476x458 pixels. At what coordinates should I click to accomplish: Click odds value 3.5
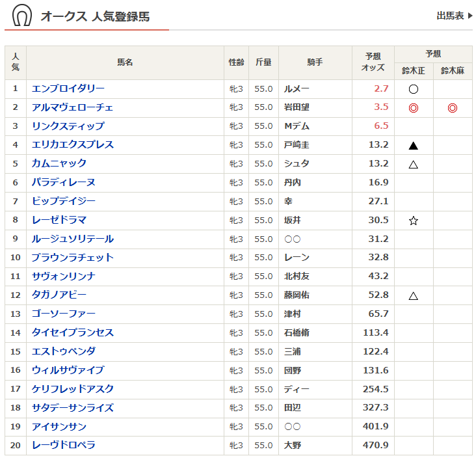(381, 107)
